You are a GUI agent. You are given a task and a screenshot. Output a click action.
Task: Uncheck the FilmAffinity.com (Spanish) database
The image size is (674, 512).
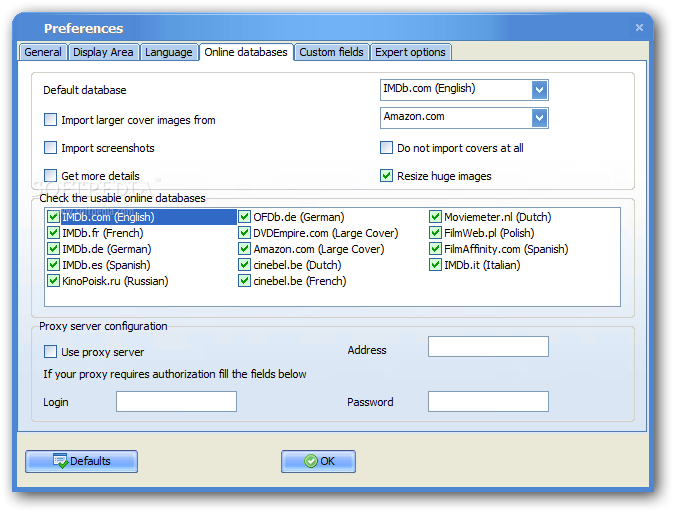435,248
